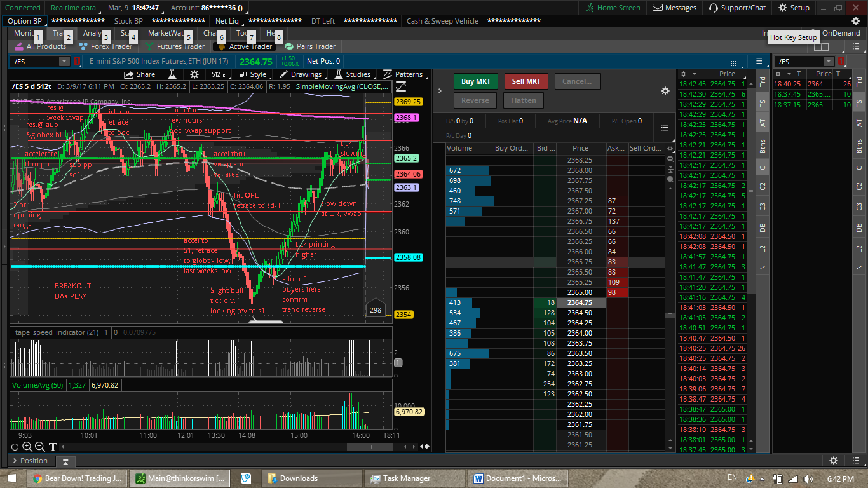
Task: Click the Active Trader subtab icon
Action: (222, 46)
